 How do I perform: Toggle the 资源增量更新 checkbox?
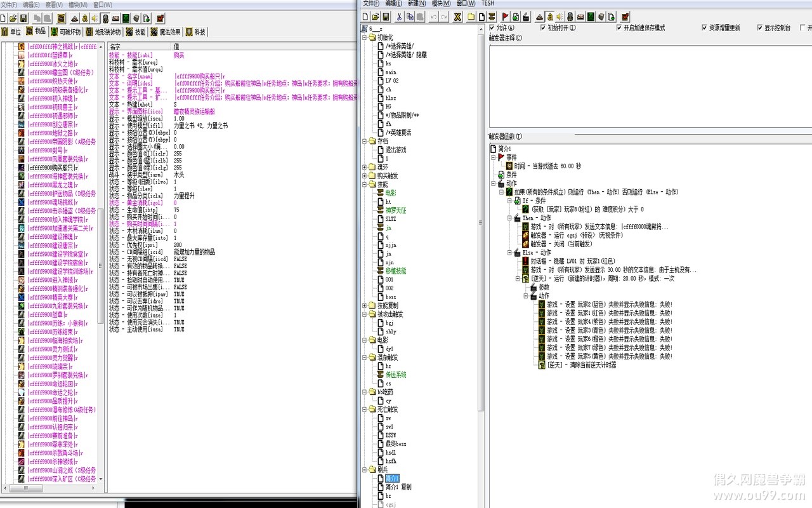point(704,28)
